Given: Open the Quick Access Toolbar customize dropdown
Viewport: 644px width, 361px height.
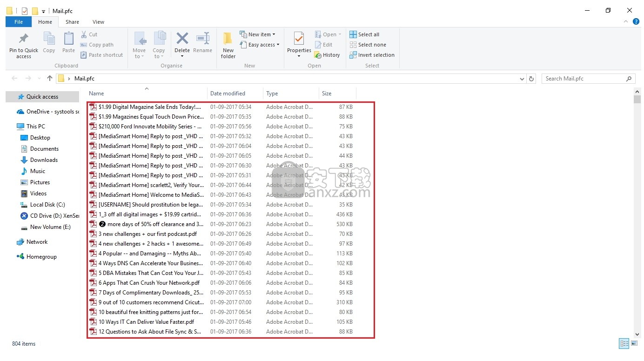Looking at the screenshot, I should tap(43, 11).
